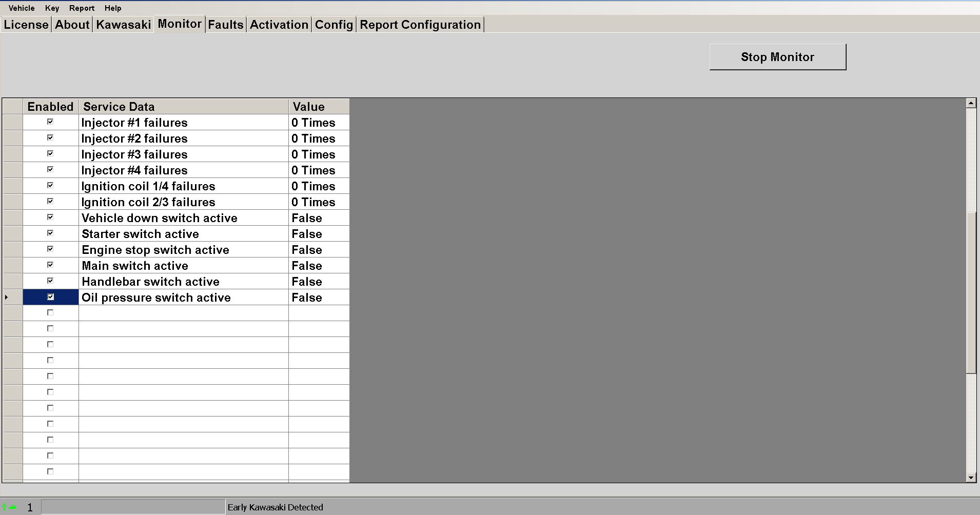Open the Vehicle menu

click(22, 8)
